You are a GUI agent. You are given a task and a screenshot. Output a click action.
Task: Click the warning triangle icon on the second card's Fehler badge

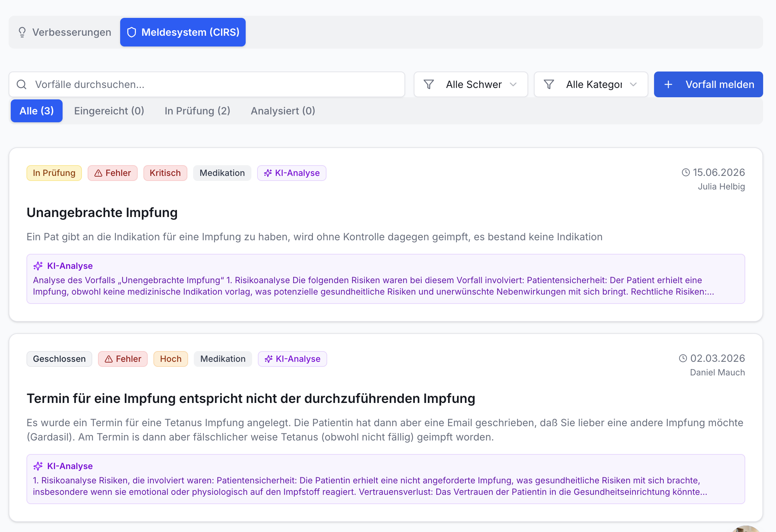[x=109, y=359]
